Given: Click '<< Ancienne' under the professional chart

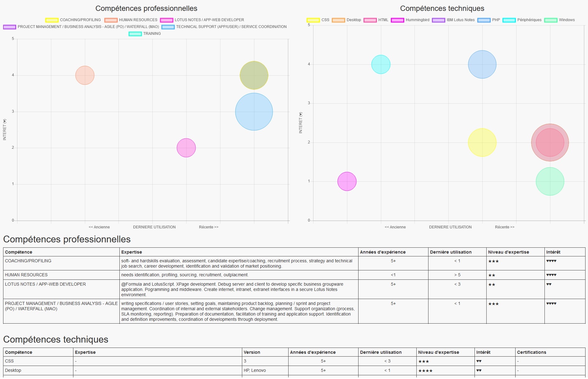Looking at the screenshot, I should tap(99, 227).
